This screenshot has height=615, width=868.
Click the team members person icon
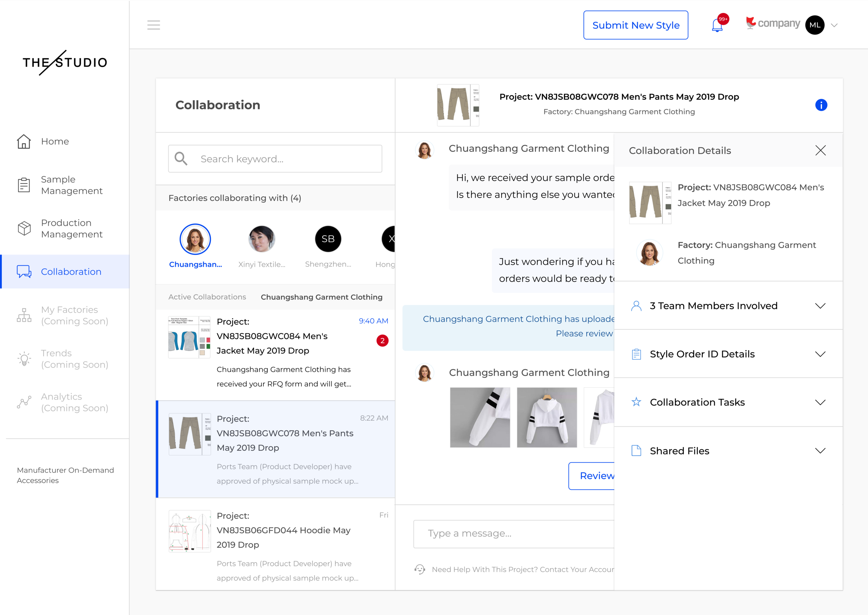pyautogui.click(x=636, y=306)
